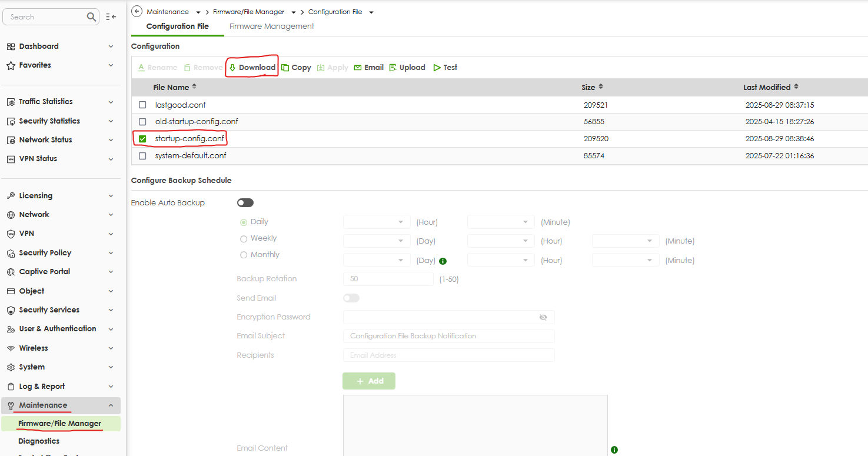Uncheck the startup-config.conf checkbox
The image size is (868, 456).
[142, 139]
